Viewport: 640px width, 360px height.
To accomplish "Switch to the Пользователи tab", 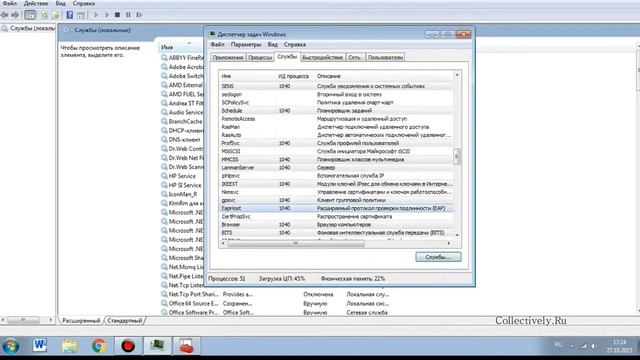I will coord(385,58).
